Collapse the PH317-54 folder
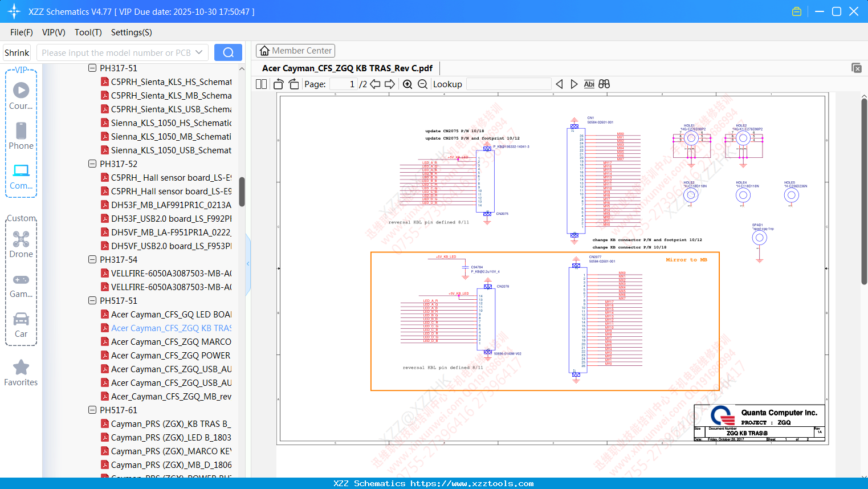 [x=92, y=259]
